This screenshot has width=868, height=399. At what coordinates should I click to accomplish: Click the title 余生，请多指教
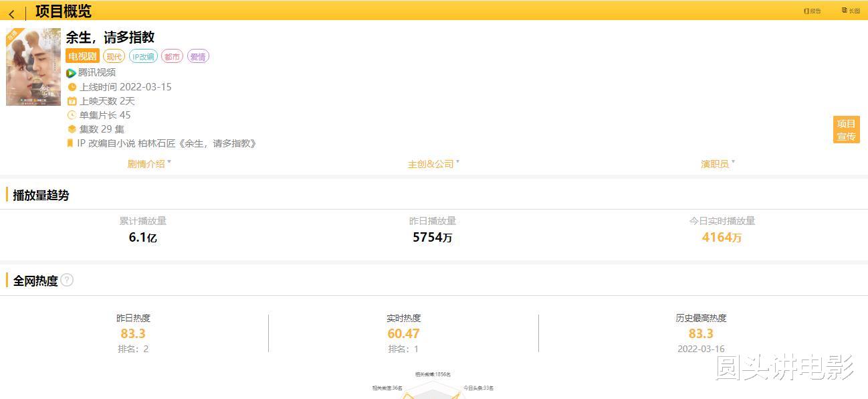click(x=110, y=37)
